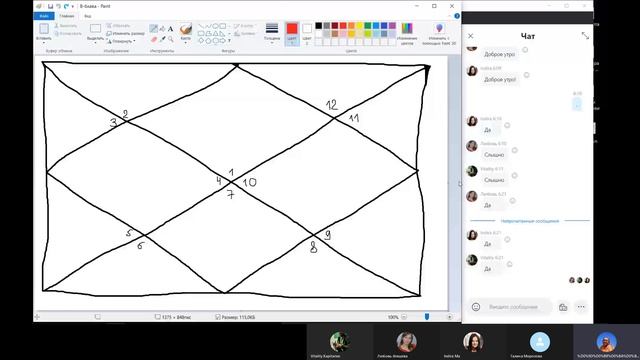The height and width of the screenshot is (360, 640).
Task: Click Vitaliy's participant thumbnail
Action: click(340, 342)
